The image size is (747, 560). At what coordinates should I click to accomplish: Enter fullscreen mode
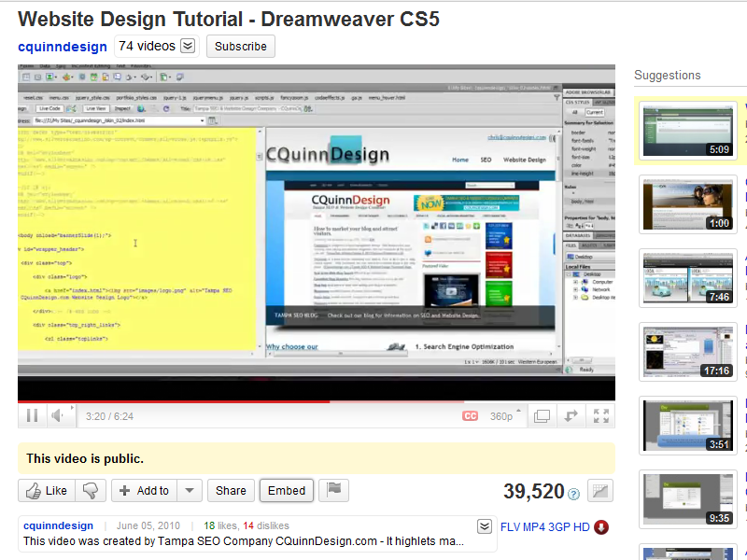[x=601, y=414]
